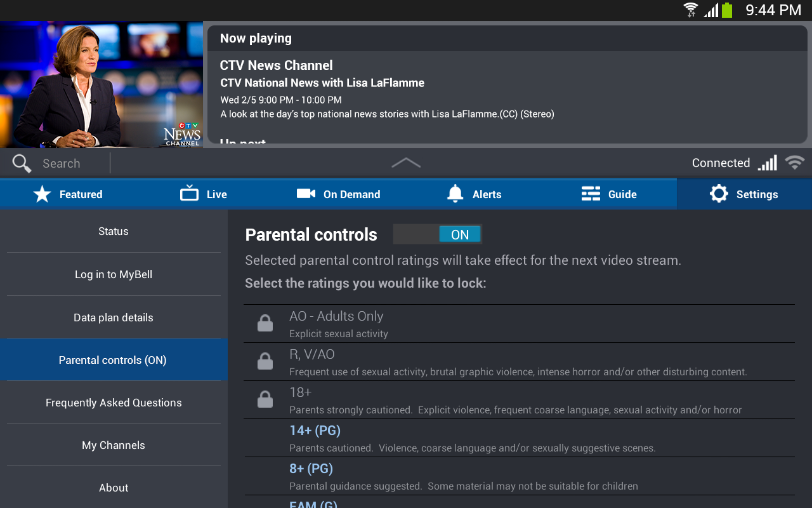
Task: Tap the Connected signal bars icon
Action: click(768, 163)
